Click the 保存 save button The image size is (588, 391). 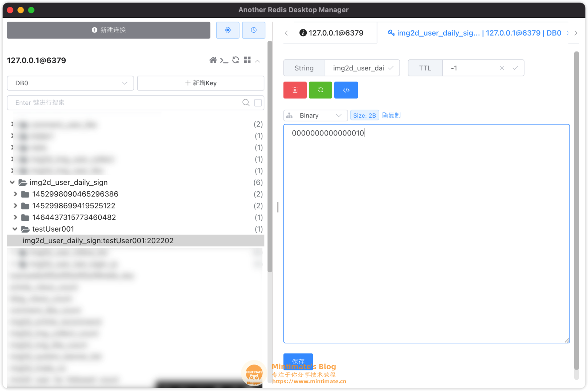pyautogui.click(x=298, y=361)
